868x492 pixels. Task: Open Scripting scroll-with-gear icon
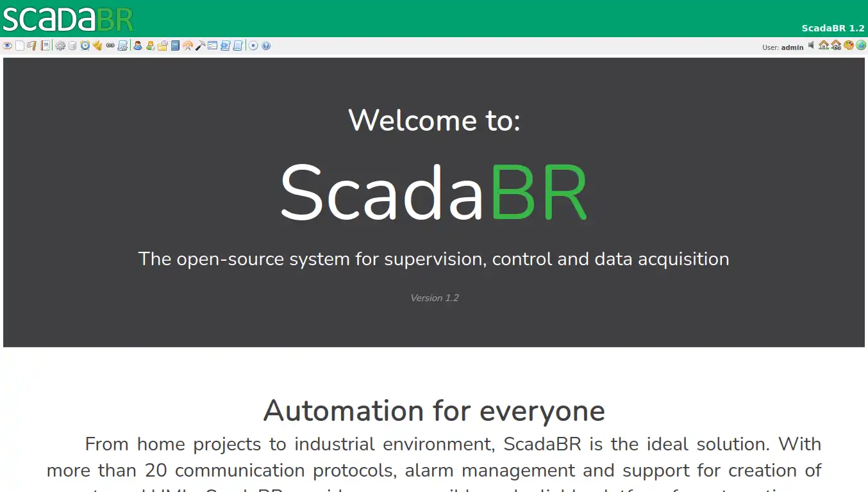click(122, 45)
